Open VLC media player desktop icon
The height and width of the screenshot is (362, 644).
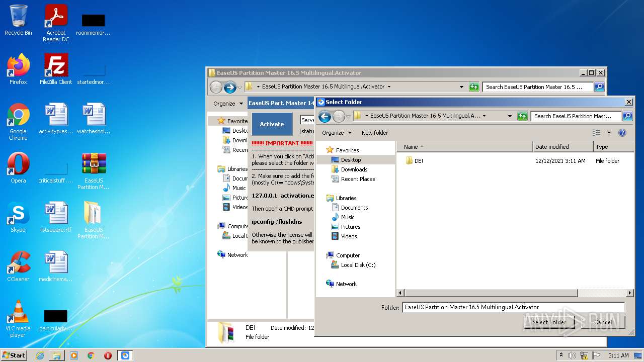click(x=18, y=319)
